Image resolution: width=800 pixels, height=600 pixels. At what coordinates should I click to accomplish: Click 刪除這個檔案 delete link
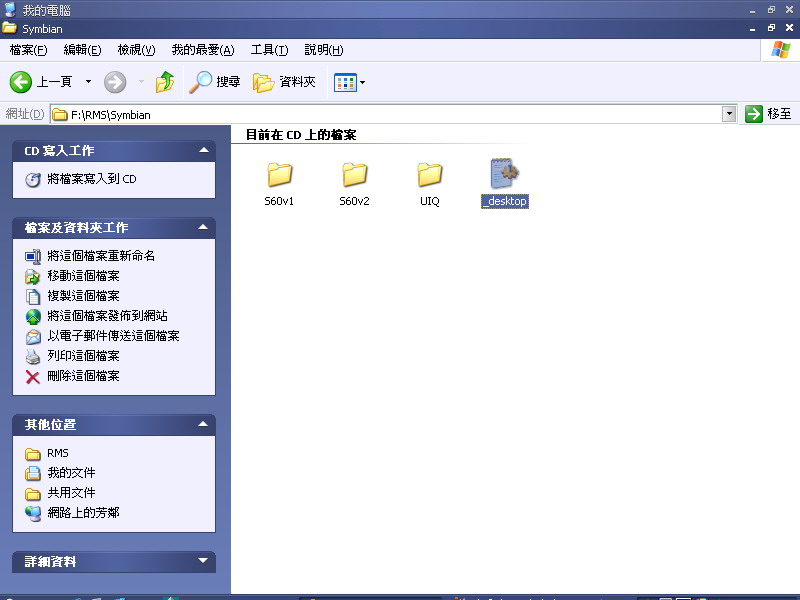pos(83,376)
